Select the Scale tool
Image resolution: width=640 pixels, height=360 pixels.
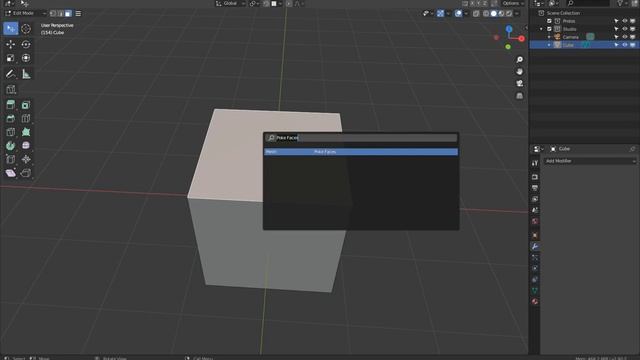tap(11, 58)
